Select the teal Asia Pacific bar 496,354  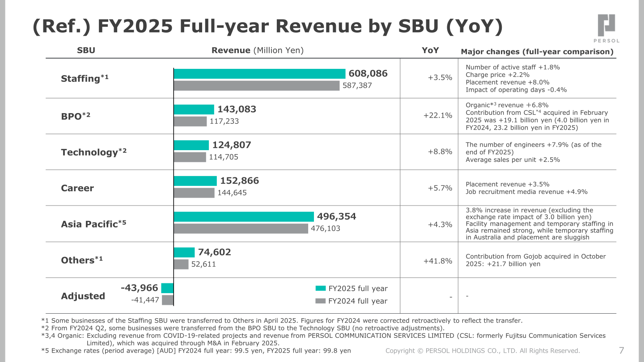pos(244,217)
